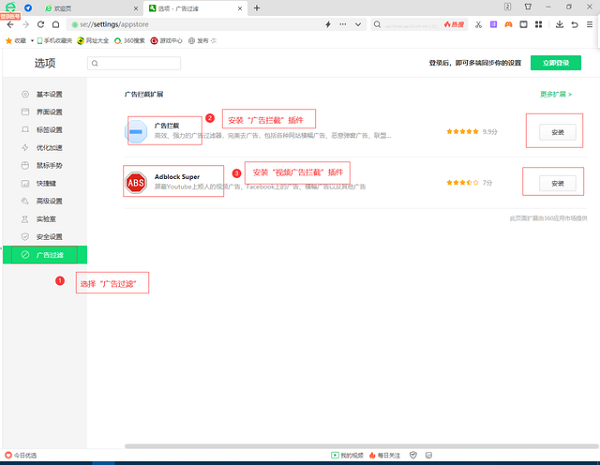Open the 更多扩展 link
Viewport: 600px width, 465px height.
click(556, 94)
